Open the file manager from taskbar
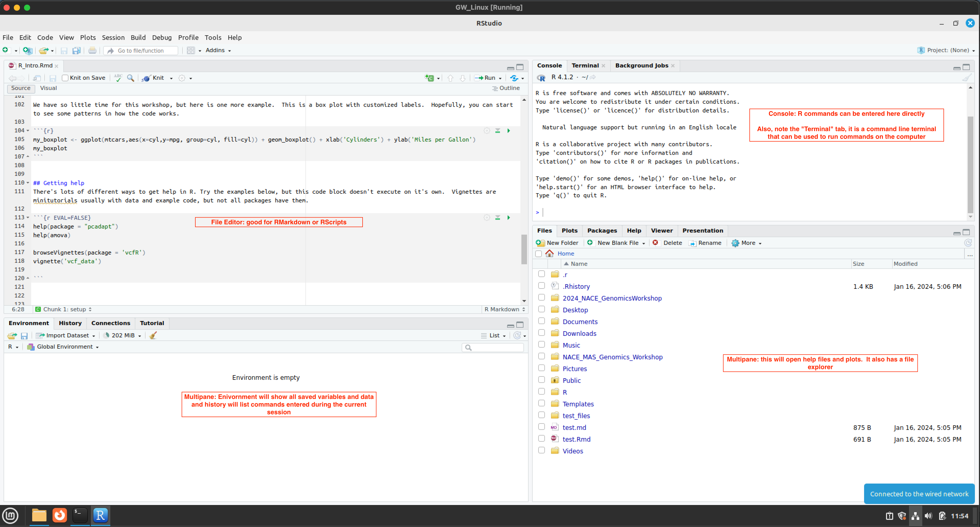 (39, 515)
